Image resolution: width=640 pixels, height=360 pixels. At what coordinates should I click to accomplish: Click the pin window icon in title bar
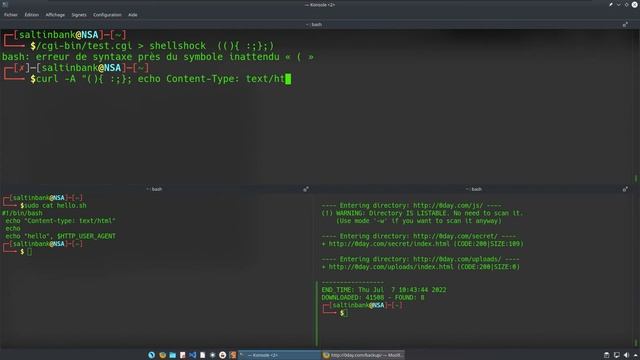[x=611, y=4]
